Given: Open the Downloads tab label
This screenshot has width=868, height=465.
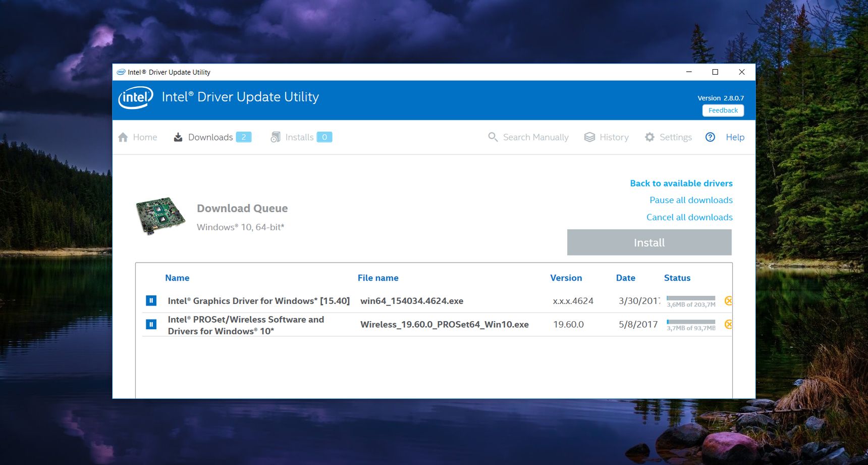Looking at the screenshot, I should [x=210, y=137].
